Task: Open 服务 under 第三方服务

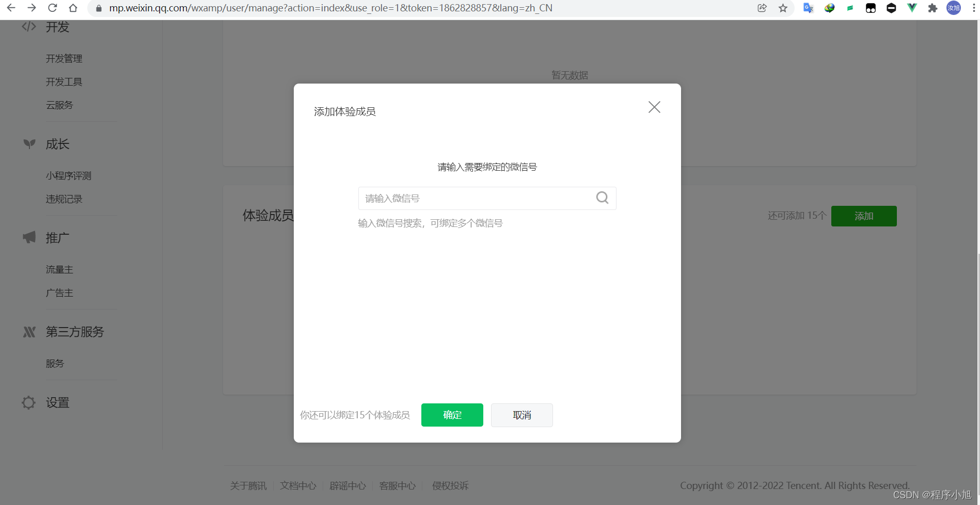Action: pyautogui.click(x=55, y=364)
